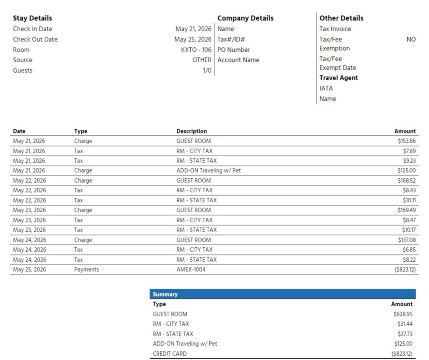
Task: Click the amount "$169.49"
Action: click(x=407, y=210)
